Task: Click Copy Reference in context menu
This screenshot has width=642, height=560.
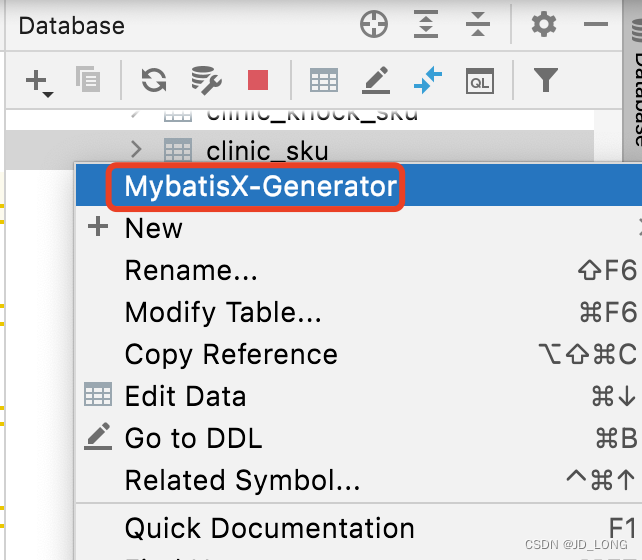Action: 359,354
